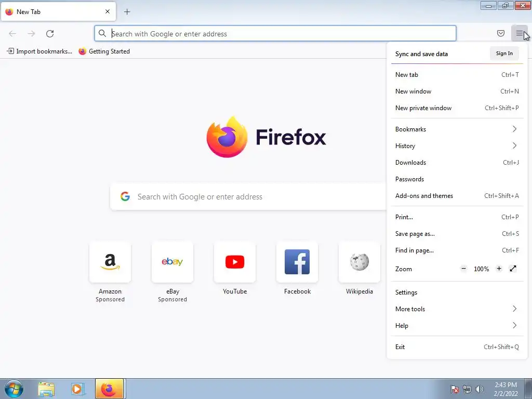Open the Windows Start button

[14, 389]
